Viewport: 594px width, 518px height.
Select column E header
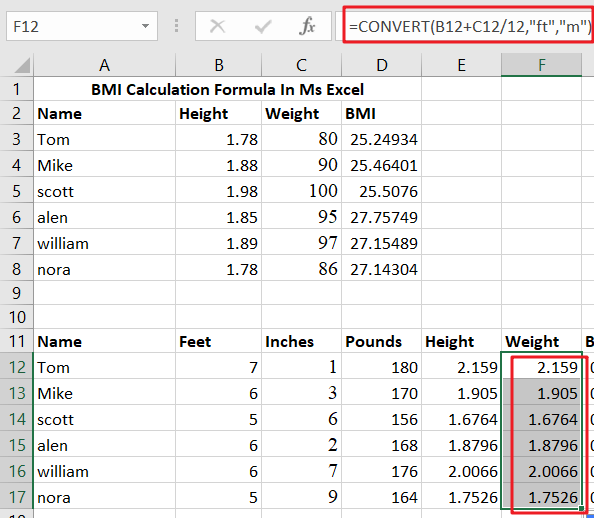pyautogui.click(x=461, y=65)
